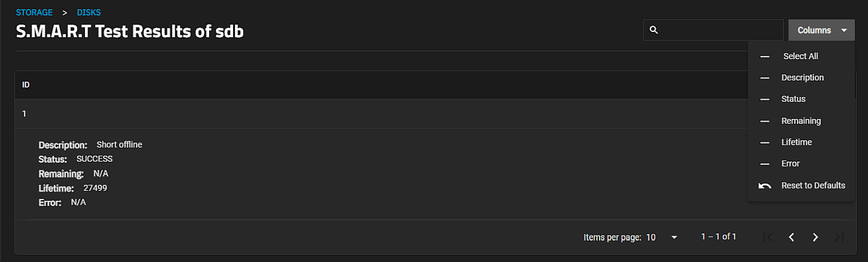Image resolution: width=868 pixels, height=262 pixels.
Task: Open the Columns dropdown
Action: click(821, 30)
